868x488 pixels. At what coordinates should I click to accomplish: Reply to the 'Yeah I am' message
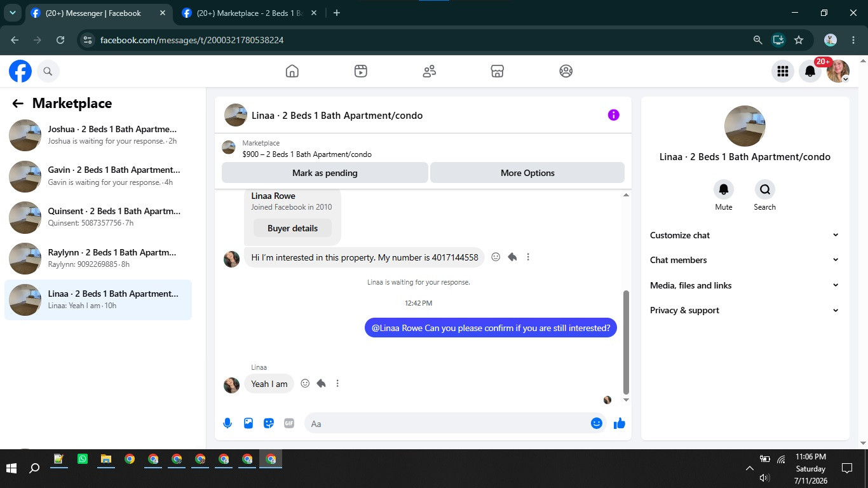coord(322,384)
